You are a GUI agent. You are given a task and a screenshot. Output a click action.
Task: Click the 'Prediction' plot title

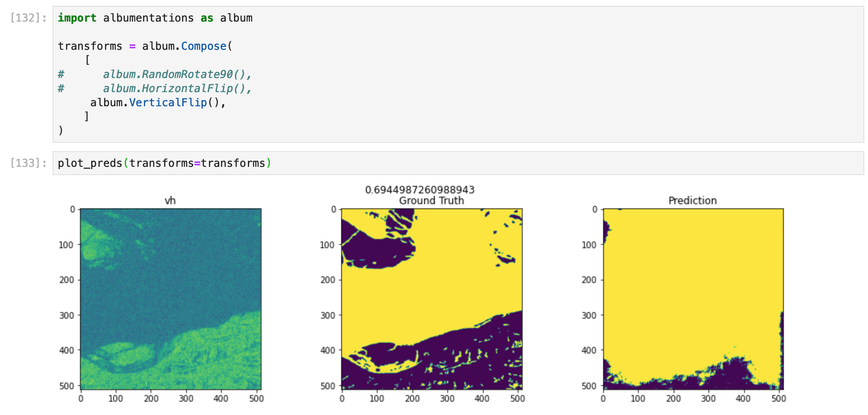pos(693,201)
